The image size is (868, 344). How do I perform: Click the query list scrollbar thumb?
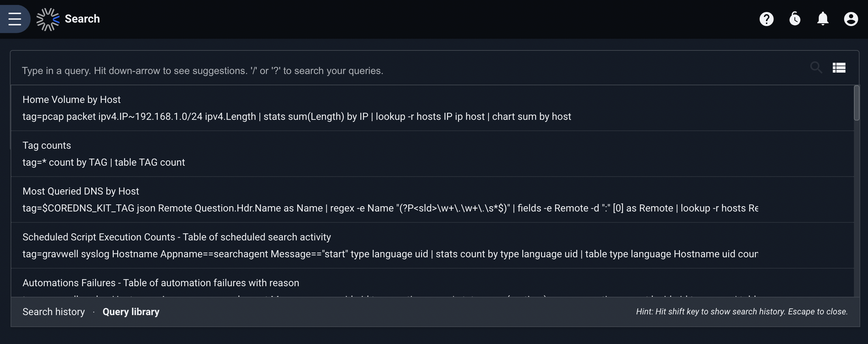pyautogui.click(x=857, y=103)
